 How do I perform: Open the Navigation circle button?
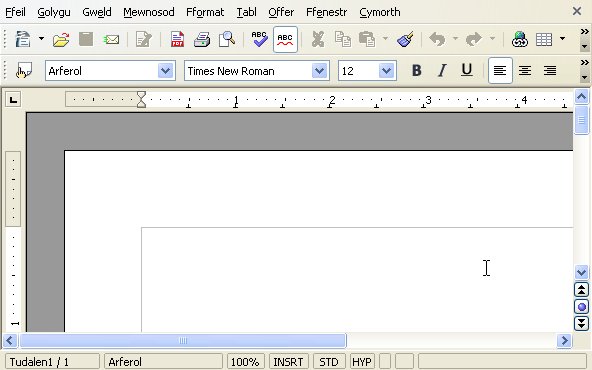click(581, 307)
